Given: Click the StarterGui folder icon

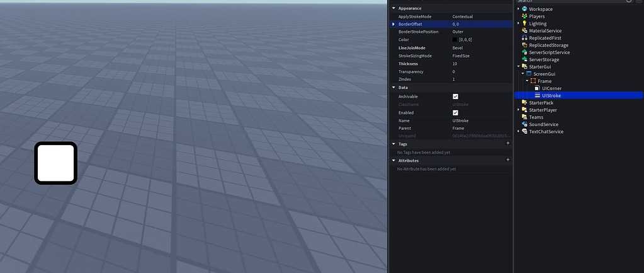Looking at the screenshot, I should (x=524, y=67).
